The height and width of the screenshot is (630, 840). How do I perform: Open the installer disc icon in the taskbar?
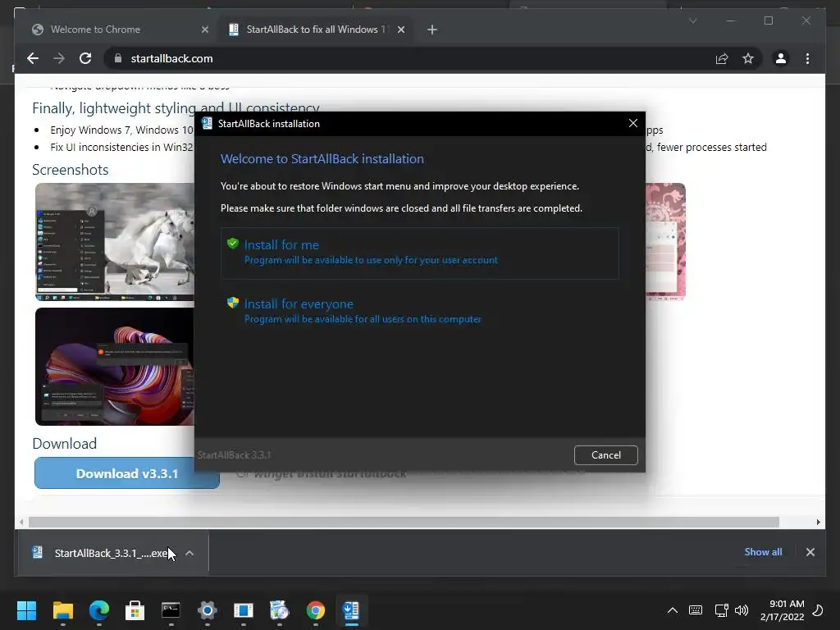(x=279, y=610)
